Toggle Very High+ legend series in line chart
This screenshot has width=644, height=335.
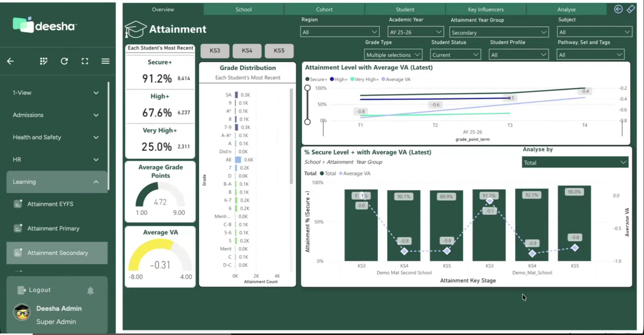click(364, 79)
